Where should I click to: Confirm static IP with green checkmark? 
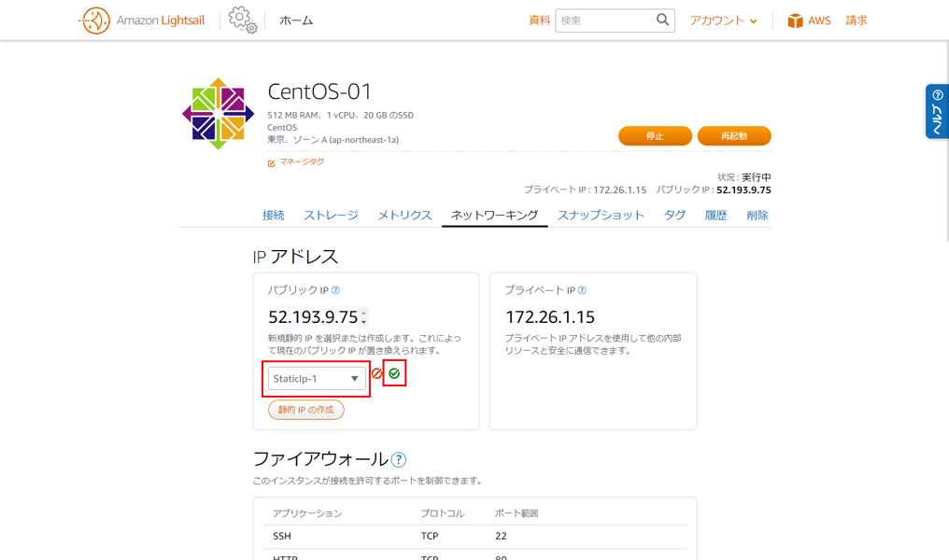point(394,373)
